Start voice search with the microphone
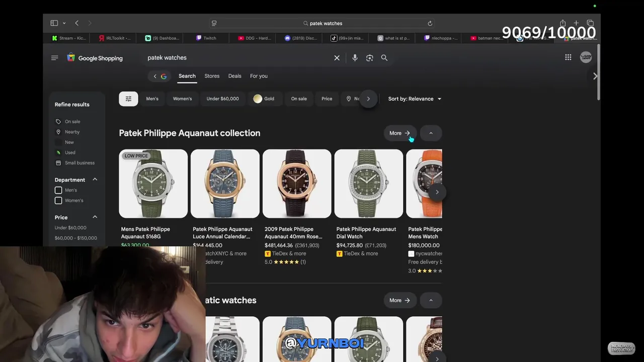This screenshot has width=644, height=362. (x=355, y=58)
